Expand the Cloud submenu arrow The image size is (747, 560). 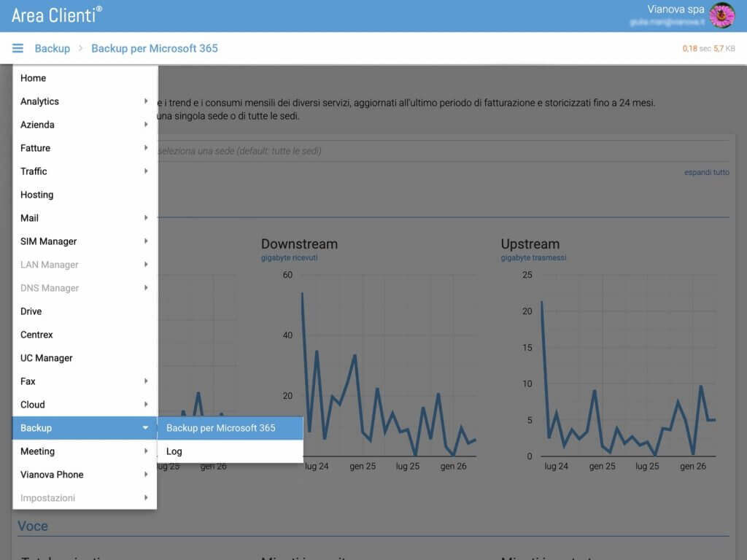point(146,404)
